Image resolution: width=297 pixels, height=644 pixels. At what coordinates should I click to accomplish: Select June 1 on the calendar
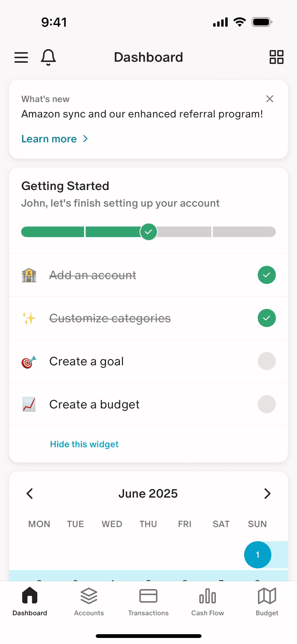coord(257,555)
